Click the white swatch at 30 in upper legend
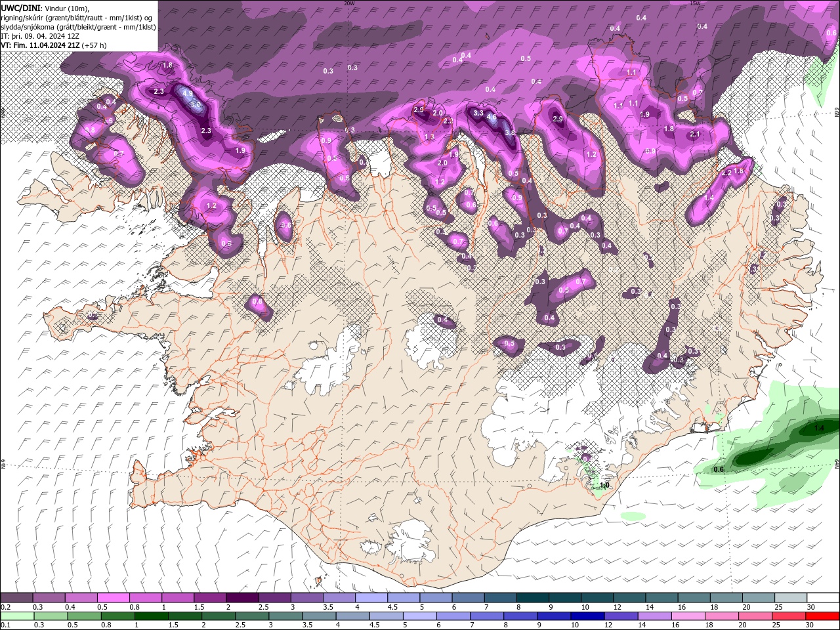This screenshot has width=840, height=630. [x=823, y=598]
